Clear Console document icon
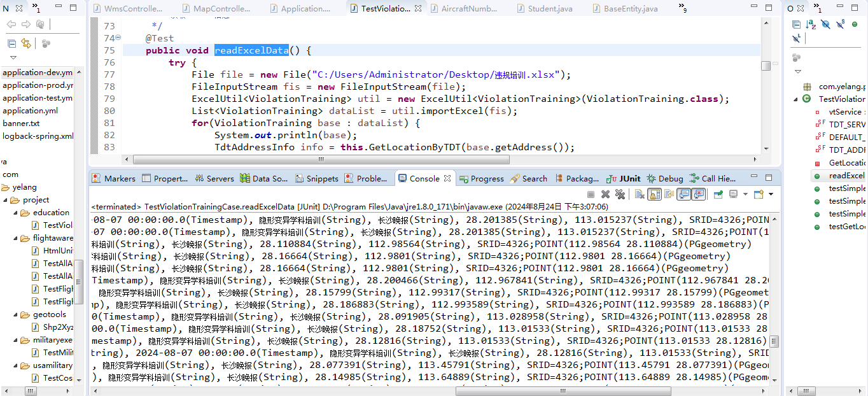Viewport: 868px width, 396px height. [x=640, y=194]
